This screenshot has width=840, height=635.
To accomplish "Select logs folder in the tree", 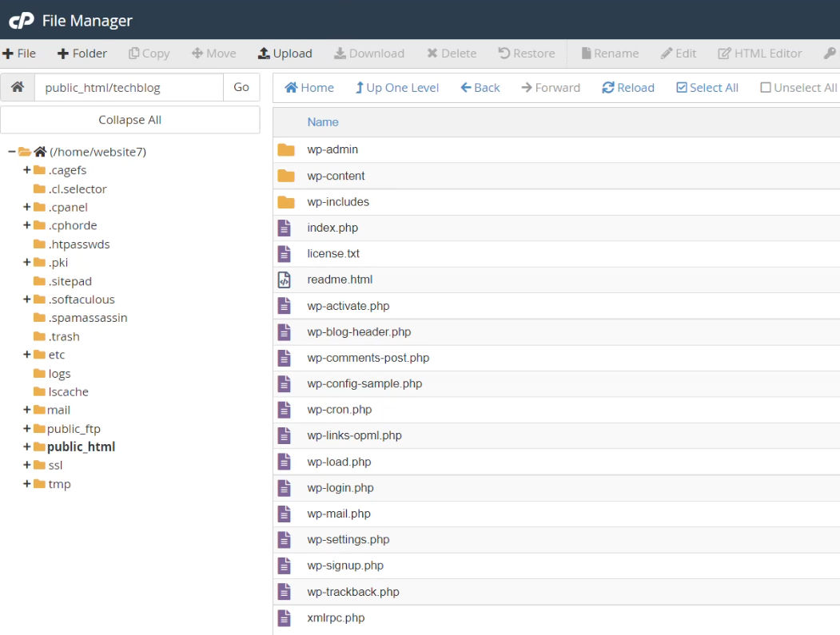I will [59, 373].
